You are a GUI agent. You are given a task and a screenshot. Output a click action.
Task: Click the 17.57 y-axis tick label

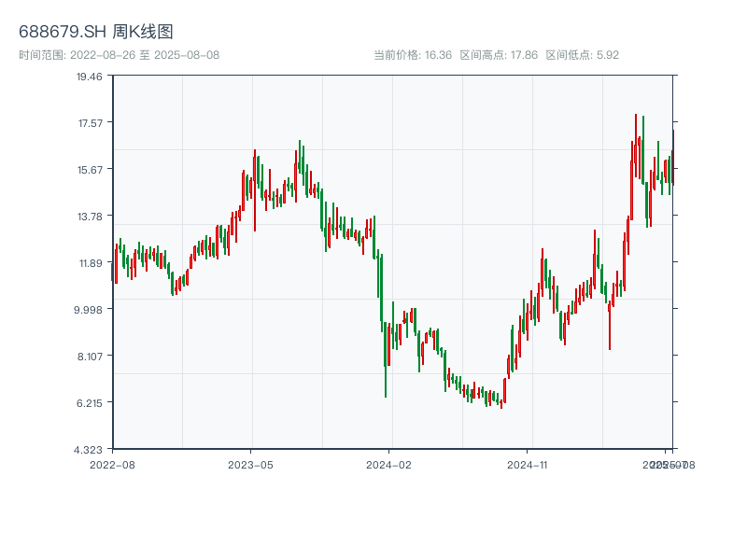90,123
